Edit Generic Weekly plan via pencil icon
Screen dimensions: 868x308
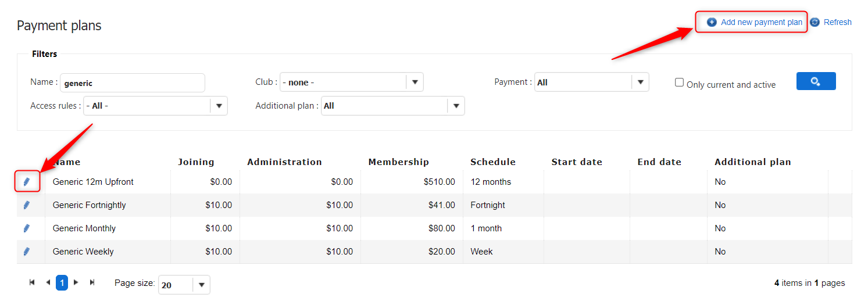pyautogui.click(x=27, y=252)
